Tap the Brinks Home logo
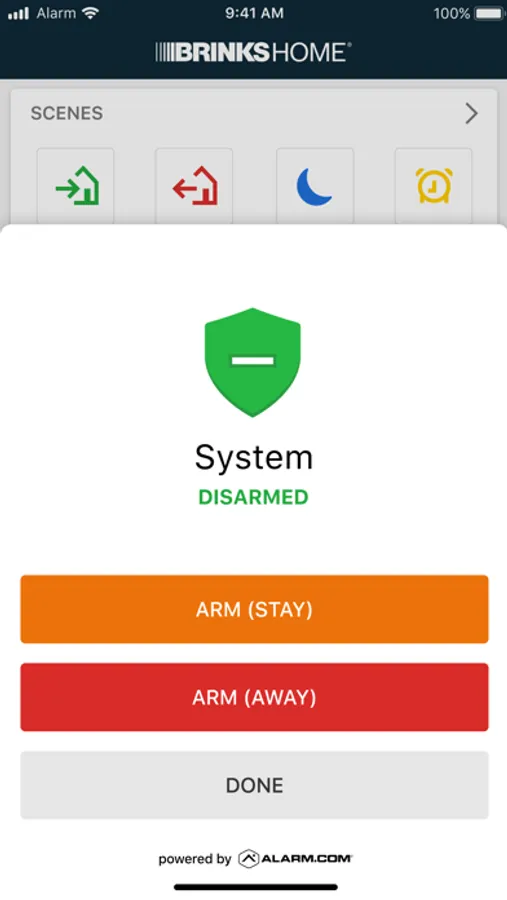Screen dimensions: 507x900 point(253,52)
